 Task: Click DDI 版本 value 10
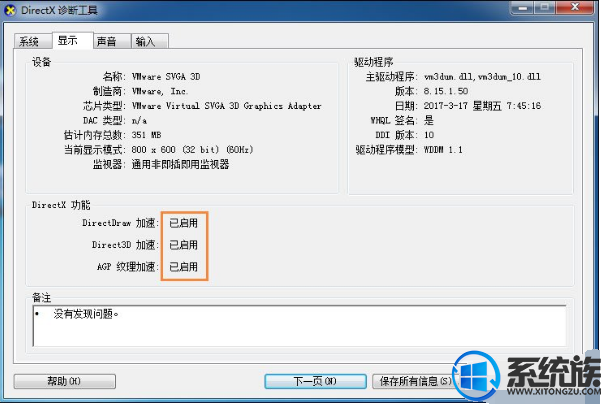coord(429,135)
